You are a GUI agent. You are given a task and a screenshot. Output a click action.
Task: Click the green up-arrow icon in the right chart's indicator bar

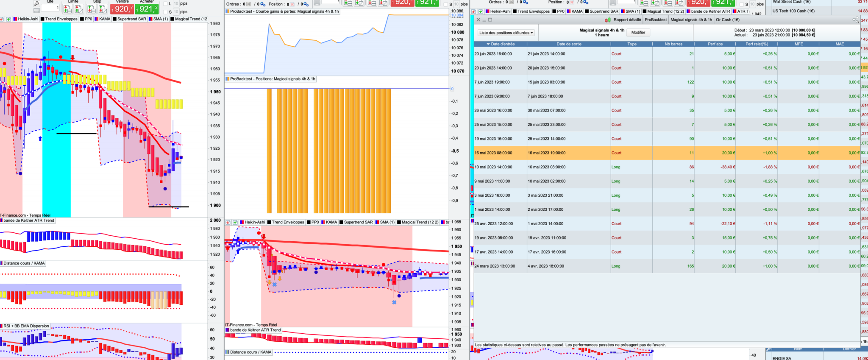481,11
